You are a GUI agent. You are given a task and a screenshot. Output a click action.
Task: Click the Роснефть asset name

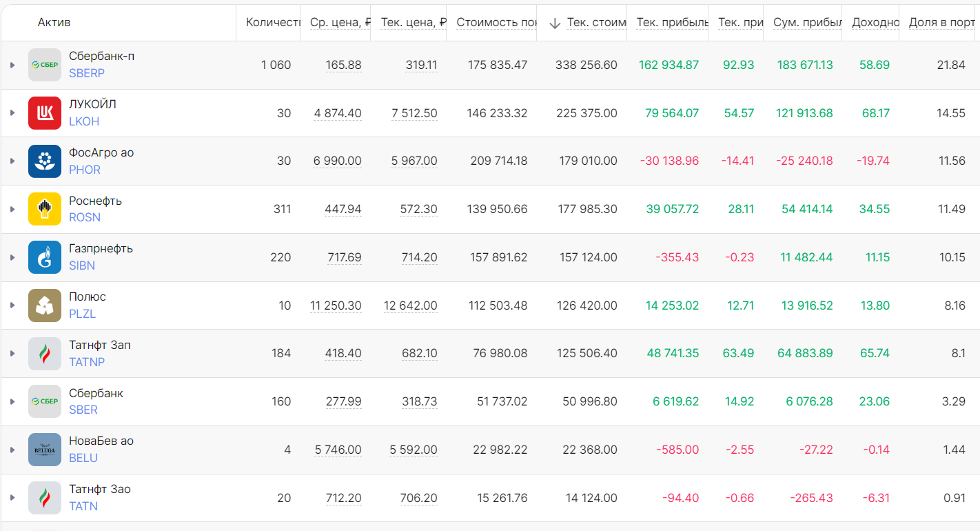pyautogui.click(x=95, y=201)
